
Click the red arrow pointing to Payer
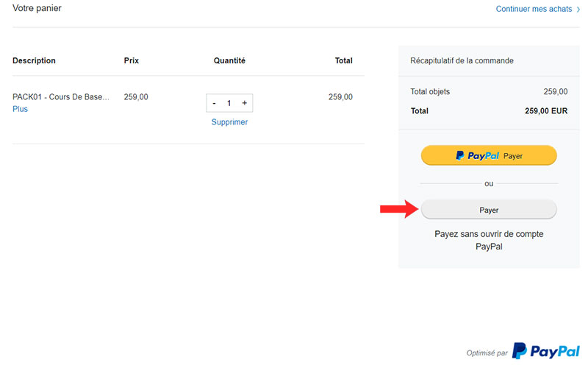[x=399, y=209]
